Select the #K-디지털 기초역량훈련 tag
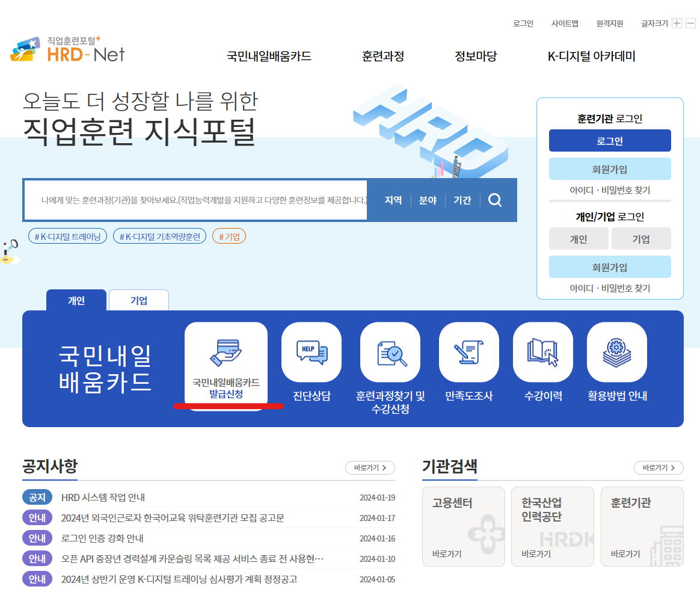The width and height of the screenshot is (700, 613). tap(160, 236)
